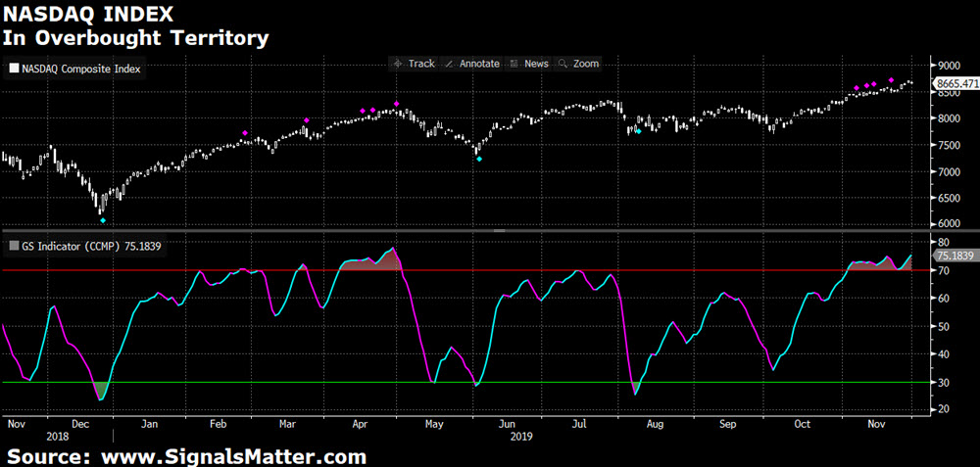Click the 6000 price axis label
The height and width of the screenshot is (467, 980).
click(950, 224)
